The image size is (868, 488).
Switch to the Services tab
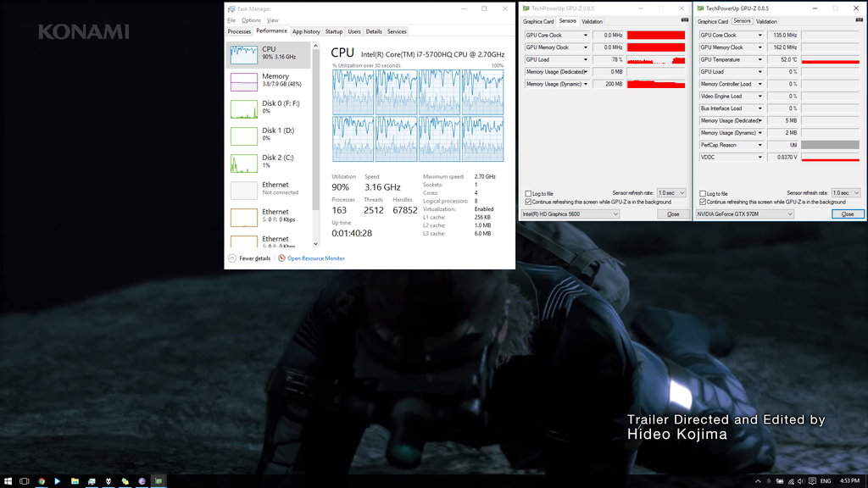(397, 31)
